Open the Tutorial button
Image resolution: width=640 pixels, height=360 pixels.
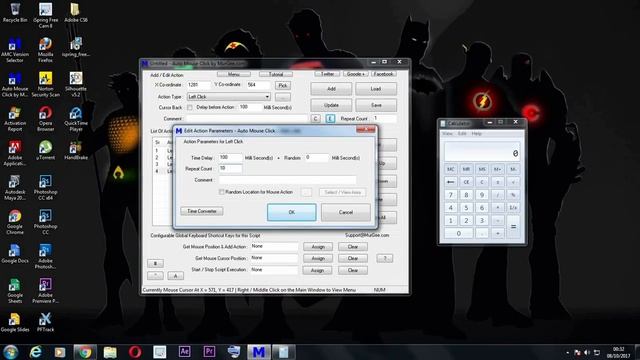pos(276,74)
